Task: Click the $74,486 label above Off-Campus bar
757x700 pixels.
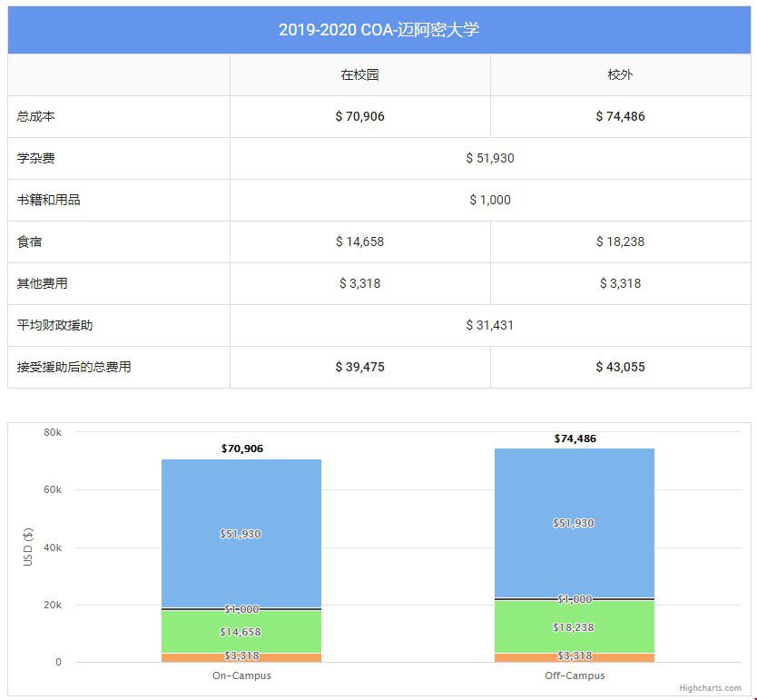Action: 574,439
